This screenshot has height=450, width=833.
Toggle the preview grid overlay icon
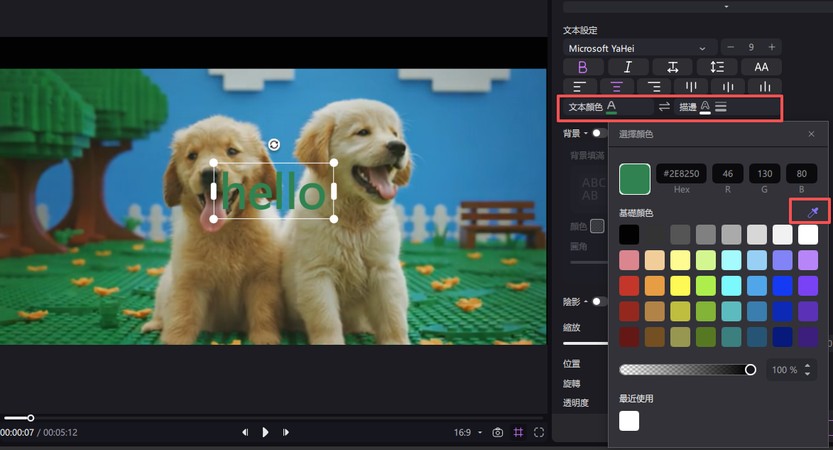click(x=518, y=432)
